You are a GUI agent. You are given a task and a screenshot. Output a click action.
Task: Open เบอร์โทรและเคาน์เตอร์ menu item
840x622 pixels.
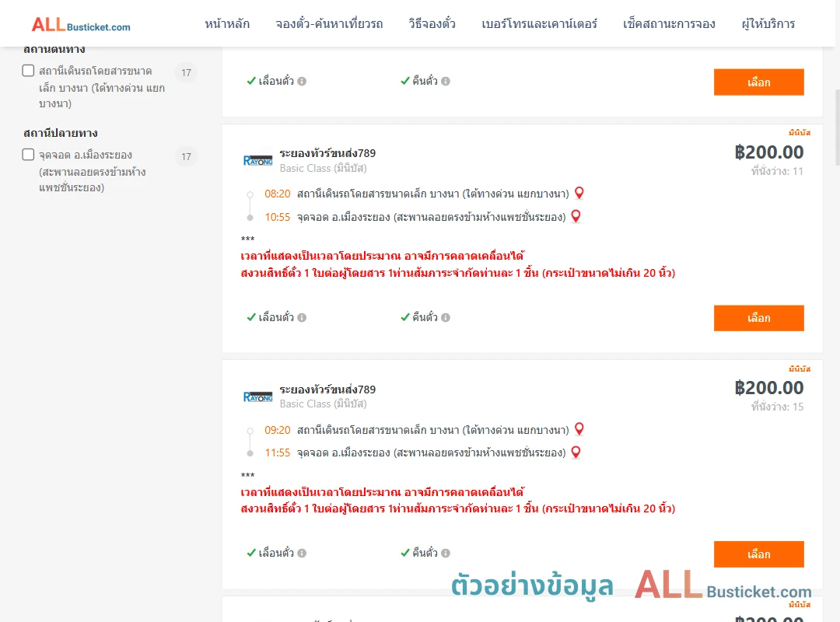(x=539, y=24)
